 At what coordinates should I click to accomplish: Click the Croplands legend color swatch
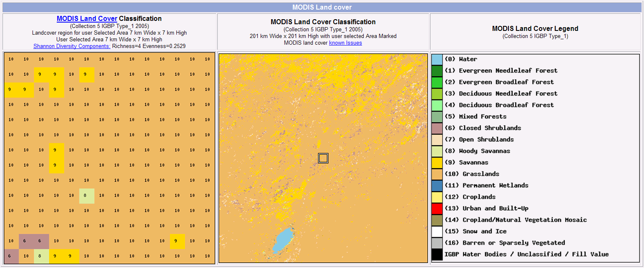(437, 197)
